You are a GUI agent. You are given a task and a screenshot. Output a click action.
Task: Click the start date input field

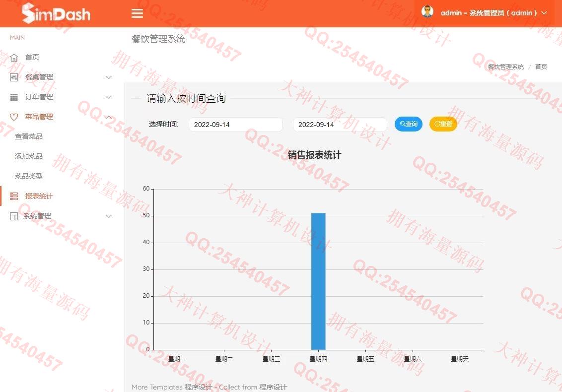tap(235, 125)
